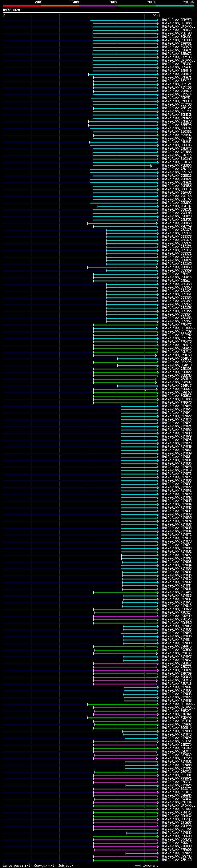Select hit label UniRef100_C9DA15

177,277
